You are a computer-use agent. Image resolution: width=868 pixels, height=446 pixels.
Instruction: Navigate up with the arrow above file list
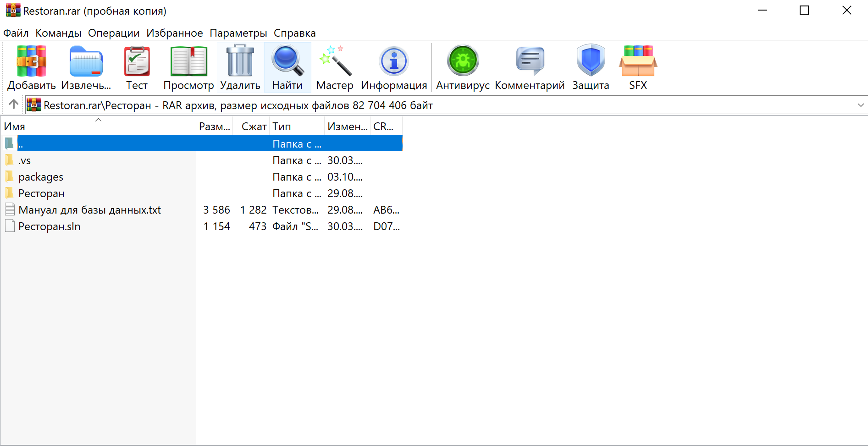13,105
